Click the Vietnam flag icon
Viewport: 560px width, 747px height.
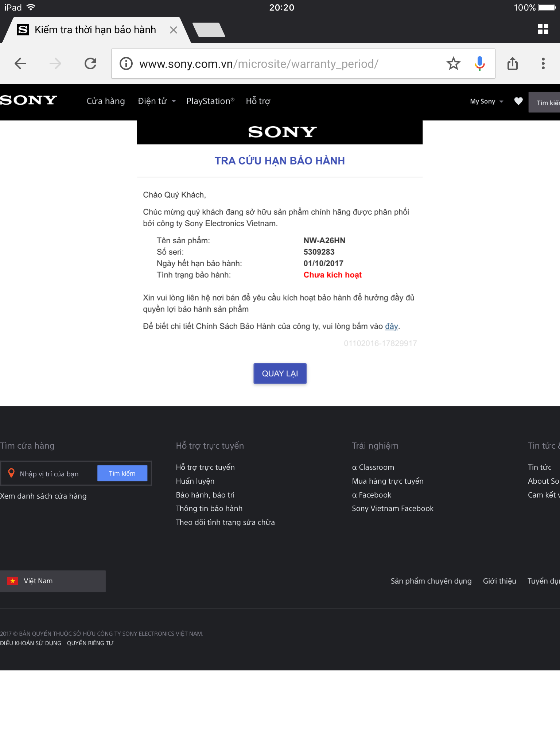click(x=13, y=581)
